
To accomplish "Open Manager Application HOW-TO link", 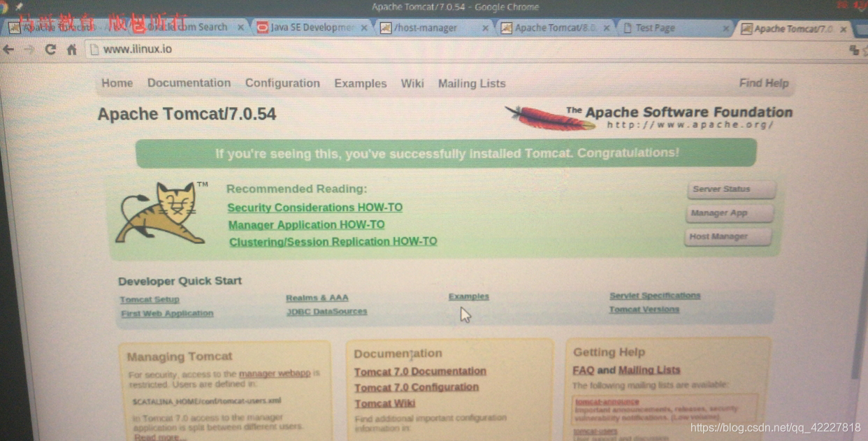I will [306, 224].
